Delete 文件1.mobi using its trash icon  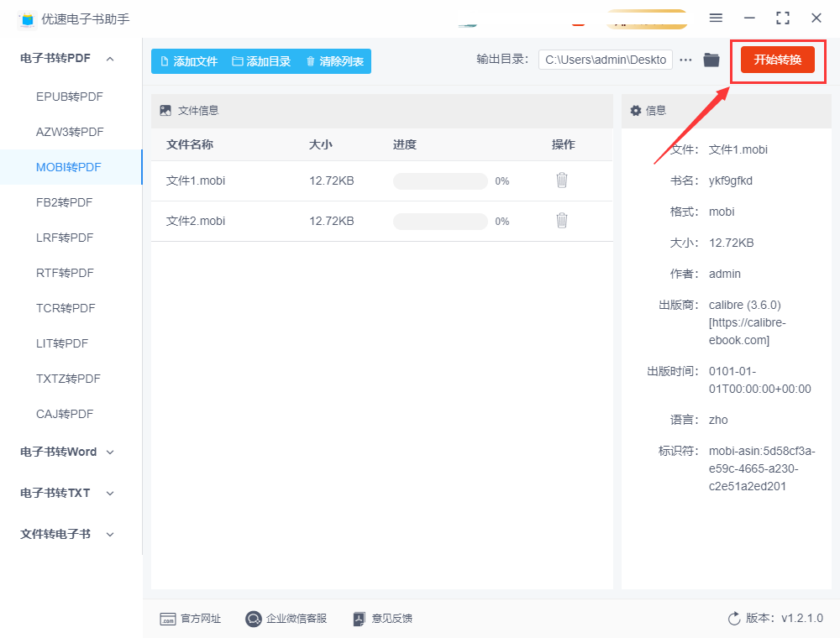pos(562,180)
